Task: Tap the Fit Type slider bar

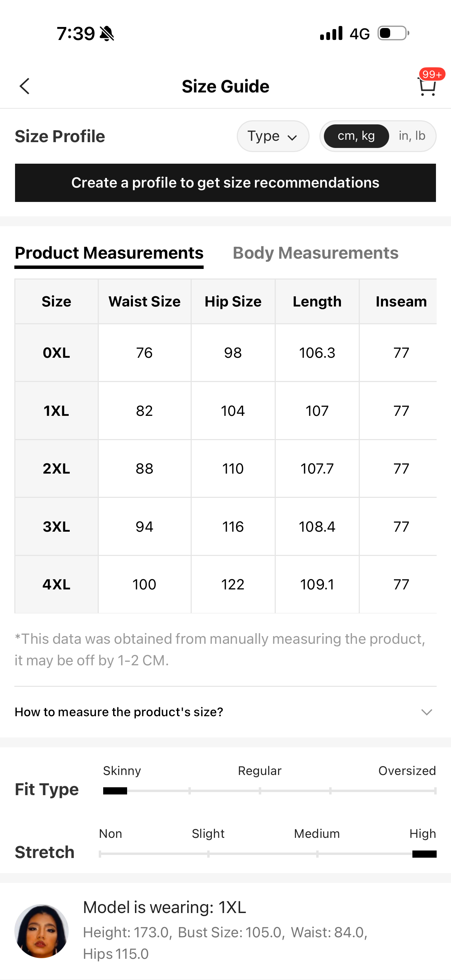Action: (x=269, y=791)
